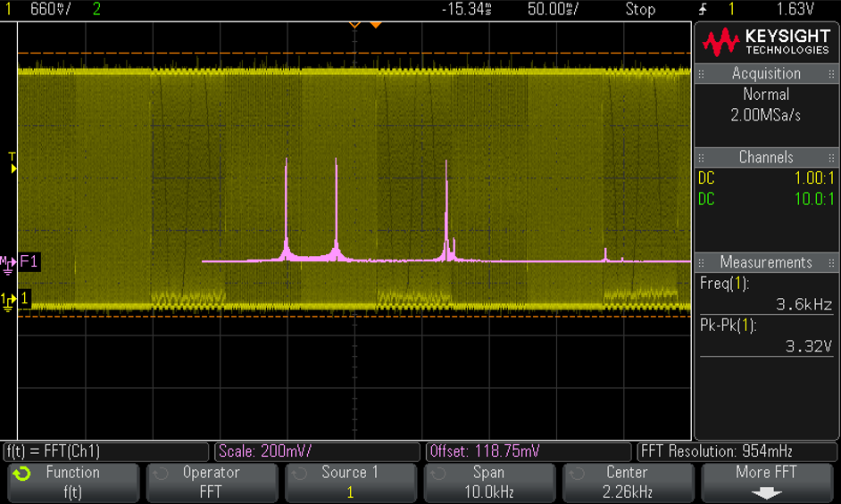Image resolution: width=841 pixels, height=504 pixels.
Task: Click the Normal acquisition mode text
Action: click(x=766, y=95)
